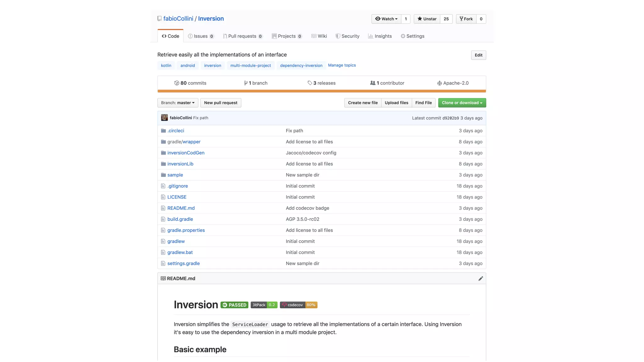Screen dimensions: 644x362
Task: Click the Edit description button
Action: tap(478, 55)
